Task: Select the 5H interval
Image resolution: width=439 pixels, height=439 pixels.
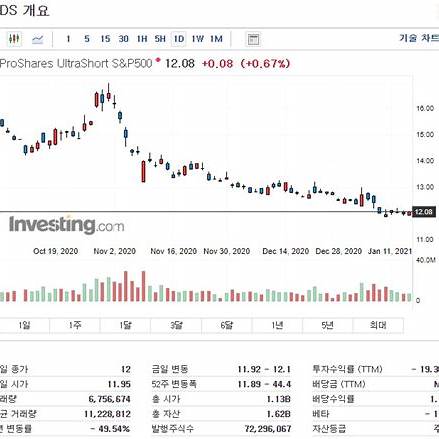Action: 160,39
